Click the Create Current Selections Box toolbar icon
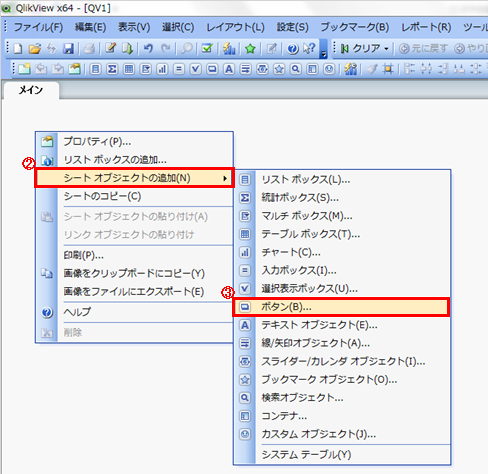The width and height of the screenshot is (488, 474). (195, 69)
